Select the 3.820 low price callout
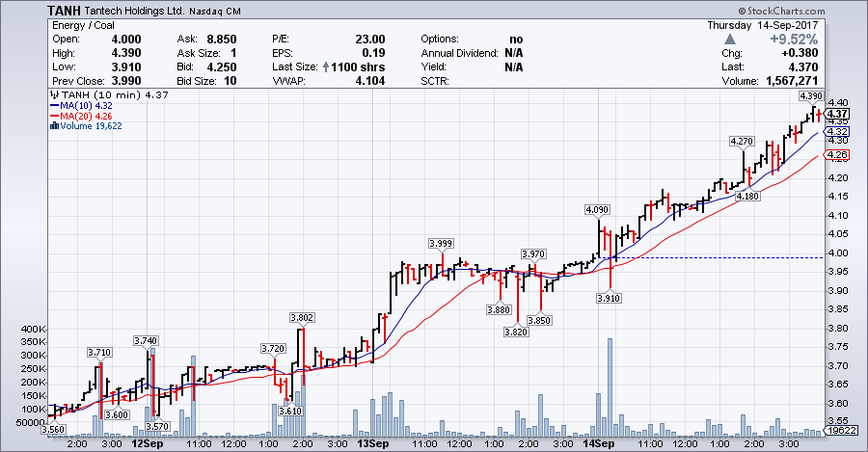The width and height of the screenshot is (868, 452). (516, 332)
